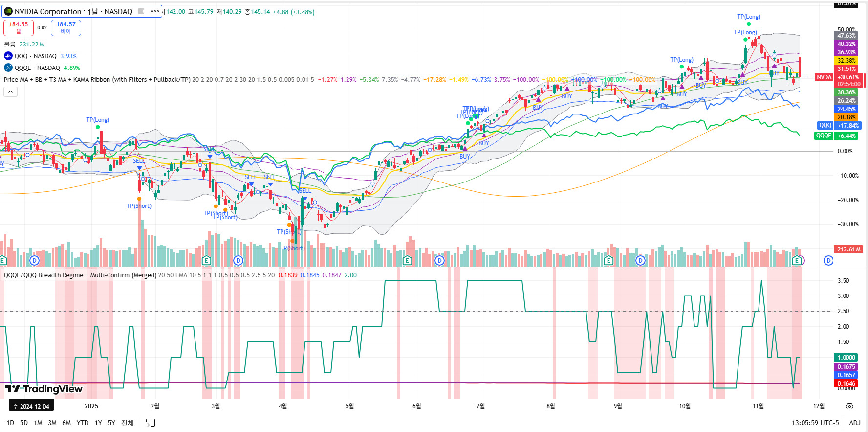Select the 3M time range
The height and width of the screenshot is (432, 868).
pyautogui.click(x=52, y=423)
